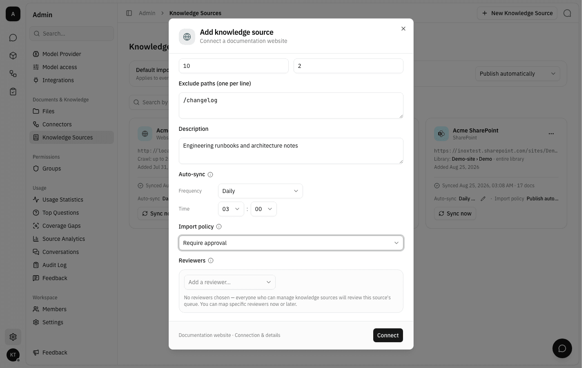Click the inoxtest SharePoint URL text

[496, 150]
